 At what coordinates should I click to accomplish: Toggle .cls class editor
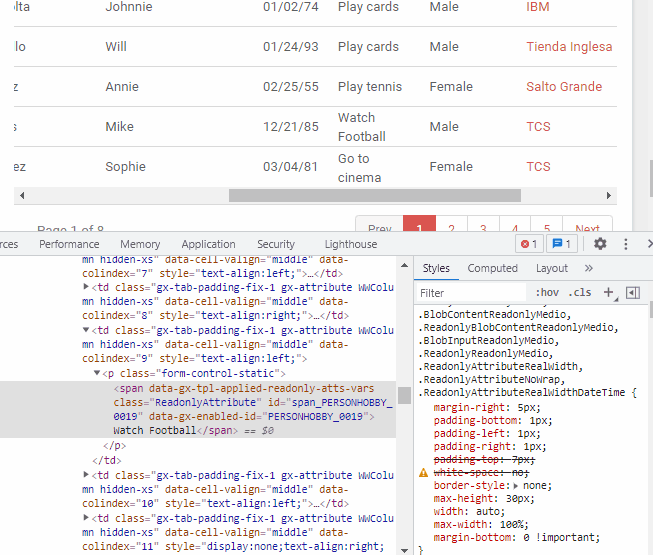(x=579, y=293)
